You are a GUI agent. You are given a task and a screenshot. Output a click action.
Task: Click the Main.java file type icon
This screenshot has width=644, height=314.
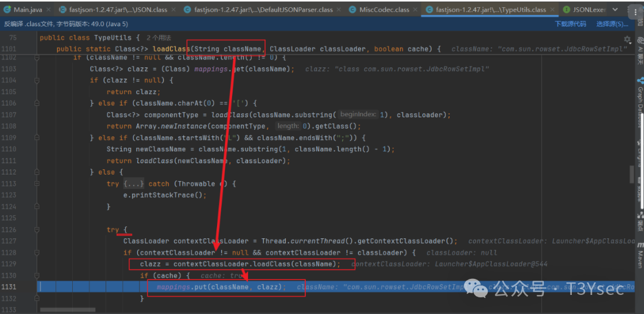pos(7,9)
